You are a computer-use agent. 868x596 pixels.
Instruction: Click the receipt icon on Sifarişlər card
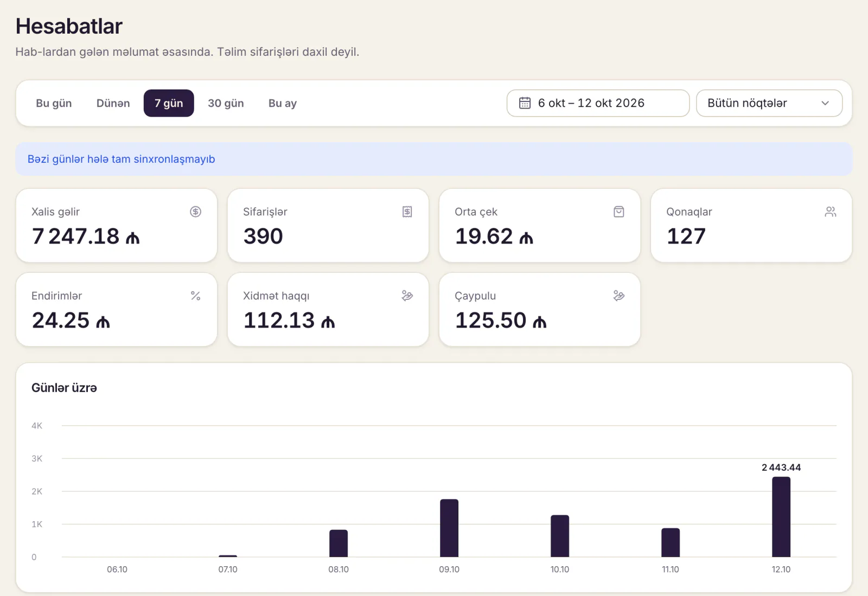[407, 212]
